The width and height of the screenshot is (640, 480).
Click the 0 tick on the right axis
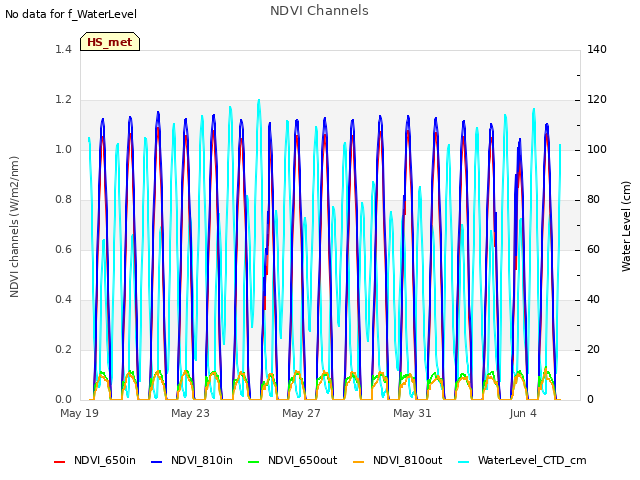tap(590, 400)
